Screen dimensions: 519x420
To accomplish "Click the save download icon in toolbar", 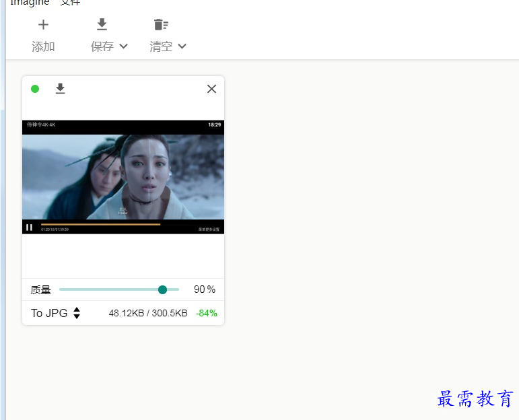I will click(x=102, y=25).
